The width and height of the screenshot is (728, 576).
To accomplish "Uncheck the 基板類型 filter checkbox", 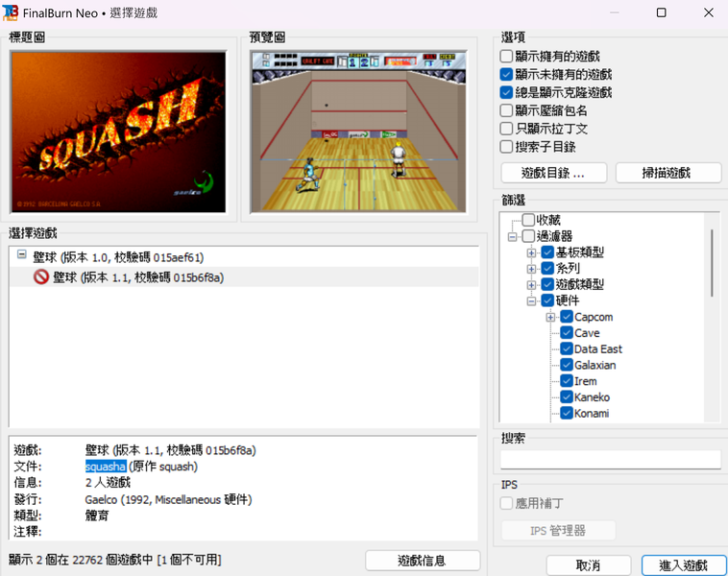I will (547, 252).
